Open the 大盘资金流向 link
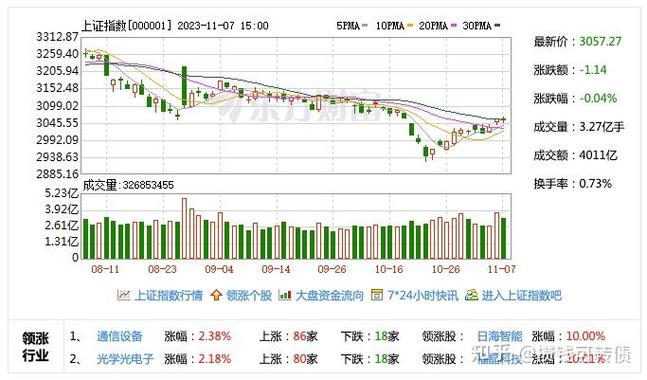647x380 pixels. pos(329,295)
